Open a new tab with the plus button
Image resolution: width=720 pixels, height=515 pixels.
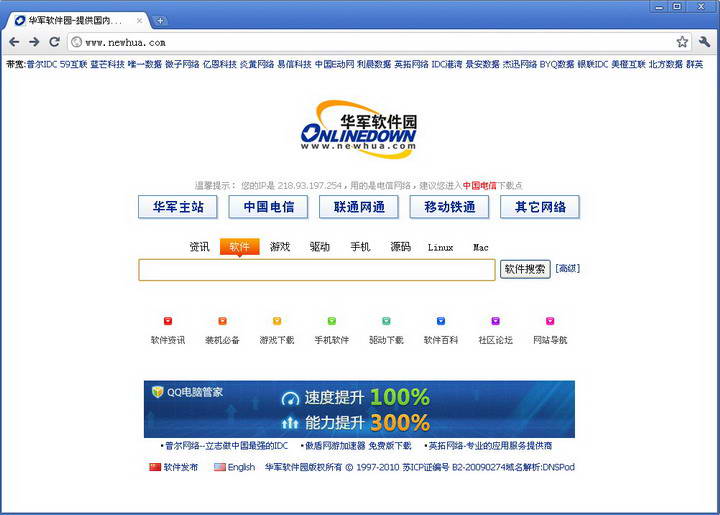[x=160, y=20]
